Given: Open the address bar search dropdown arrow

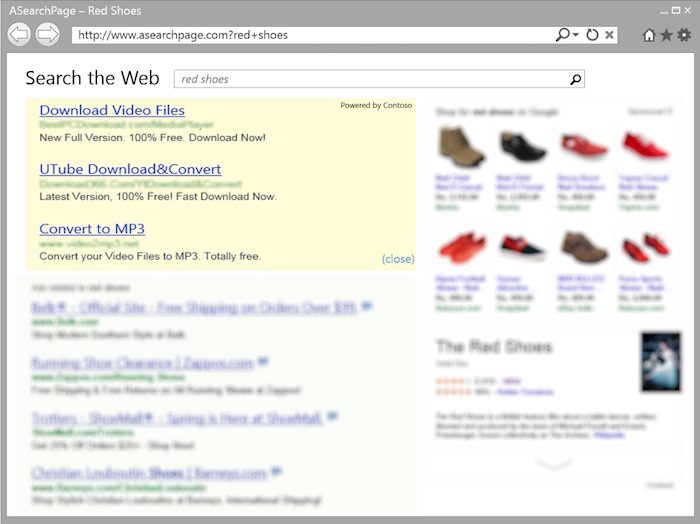Looking at the screenshot, I should coord(576,34).
